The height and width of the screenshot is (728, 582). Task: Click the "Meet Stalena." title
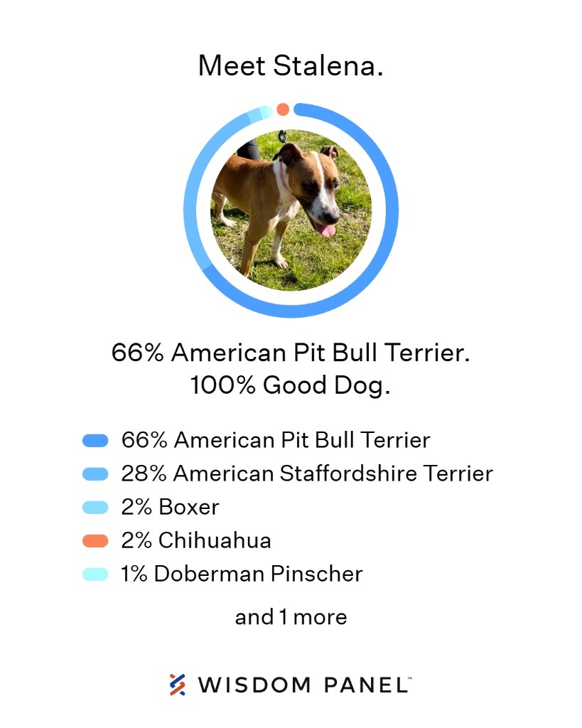click(291, 66)
